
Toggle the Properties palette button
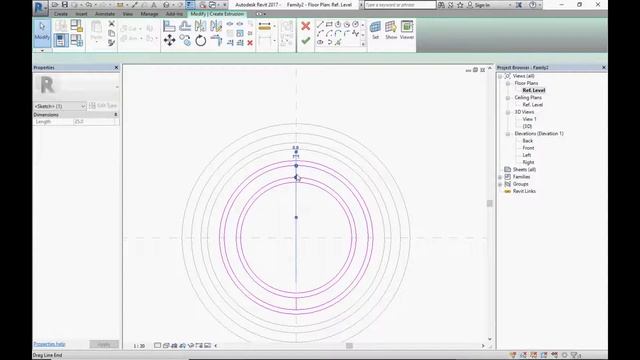point(60,40)
